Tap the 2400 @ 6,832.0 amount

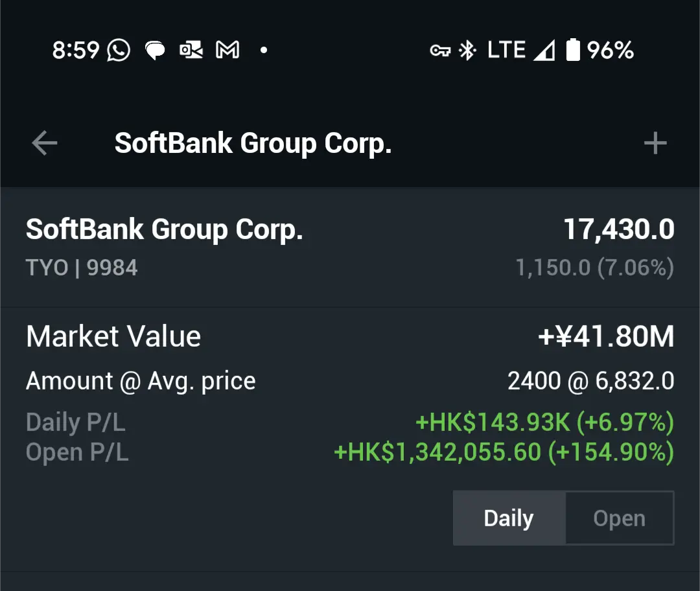[x=590, y=381]
